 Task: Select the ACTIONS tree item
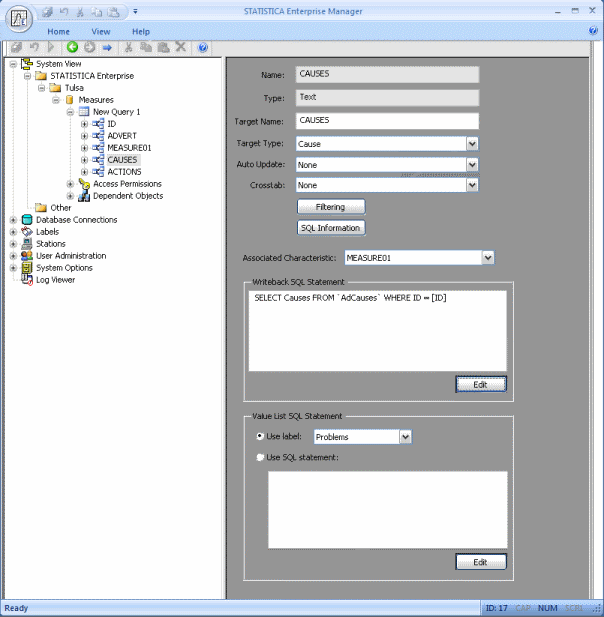pos(124,172)
